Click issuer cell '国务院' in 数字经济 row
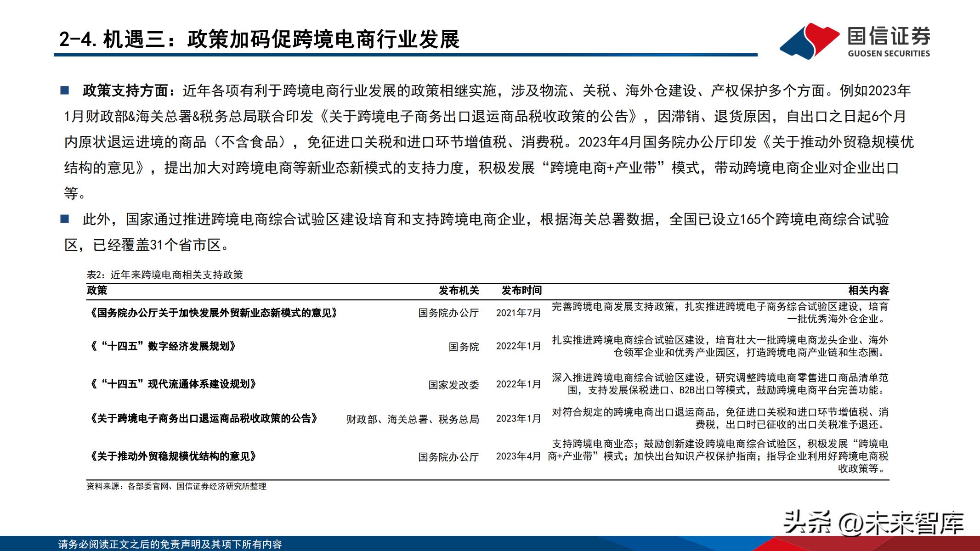 [x=464, y=347]
